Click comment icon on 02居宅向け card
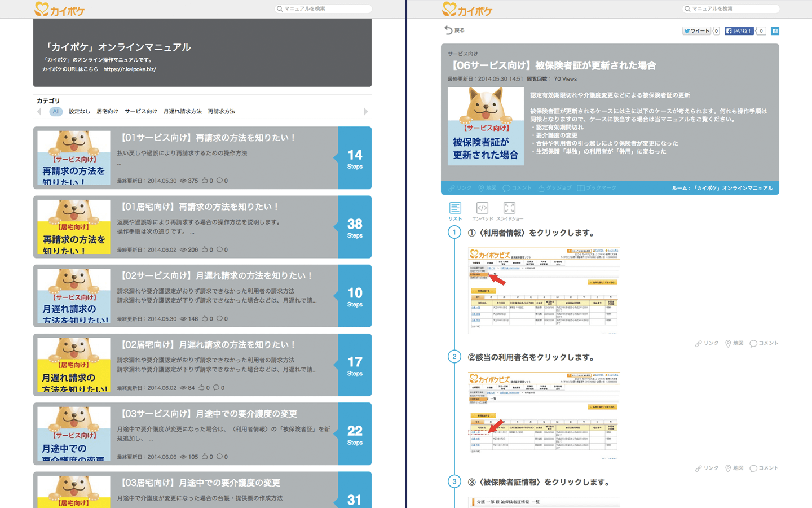The image size is (812, 508). click(216, 388)
